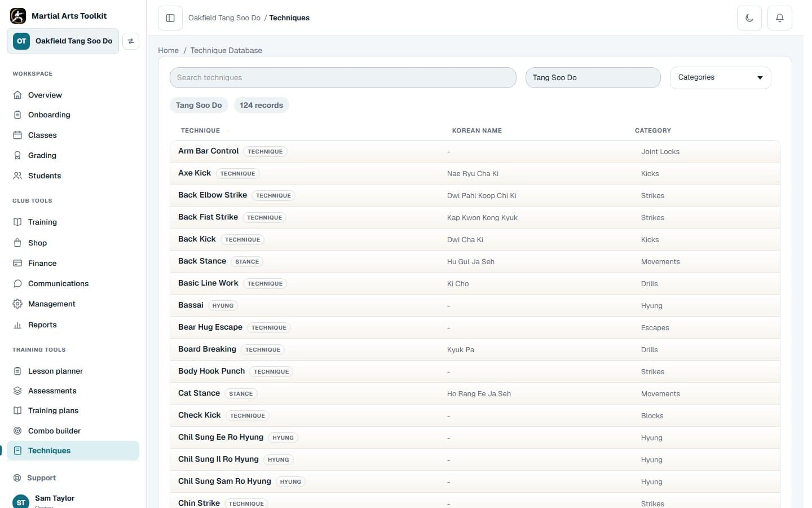The image size is (812, 508).
Task: Click the Tang Soo Do filter chip
Action: [x=198, y=105]
